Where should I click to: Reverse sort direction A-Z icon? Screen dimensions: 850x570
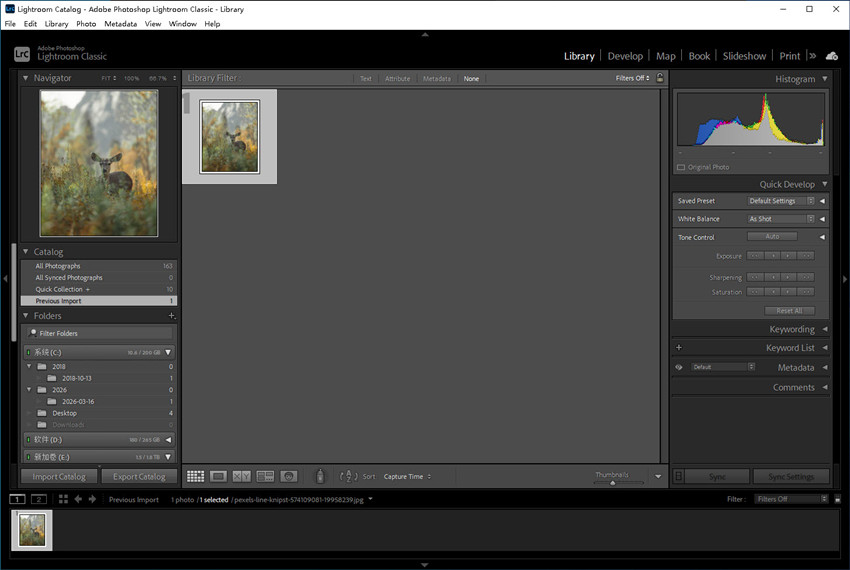pyautogui.click(x=349, y=476)
